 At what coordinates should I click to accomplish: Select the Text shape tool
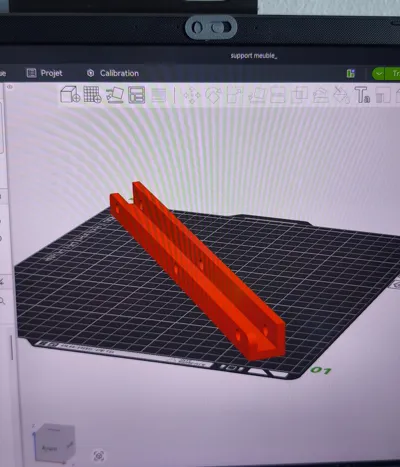[362, 95]
